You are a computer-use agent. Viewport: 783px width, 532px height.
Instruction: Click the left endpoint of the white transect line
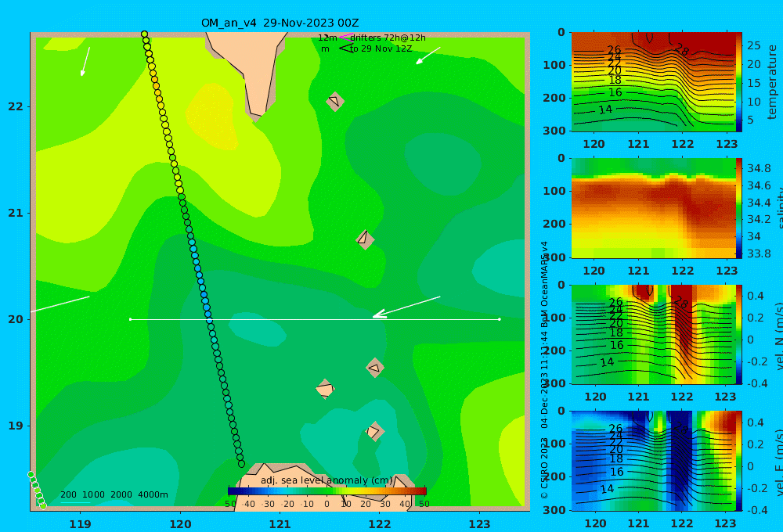(x=130, y=319)
